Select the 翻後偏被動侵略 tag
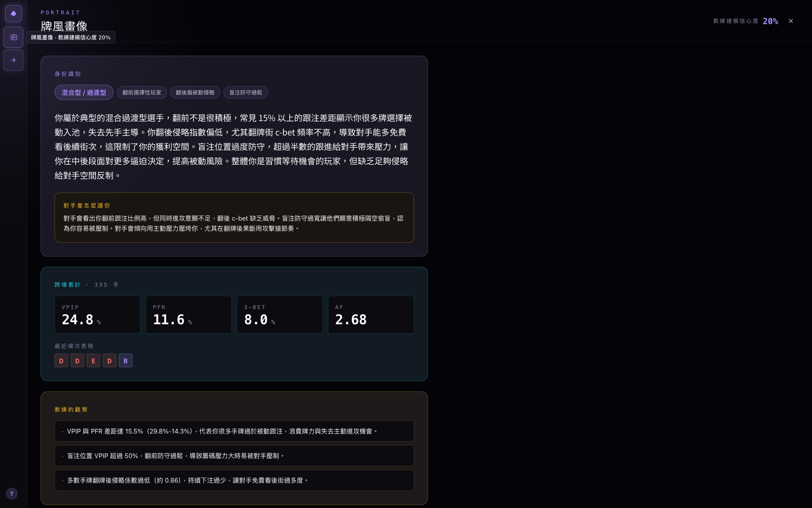Viewport: 812px width, 508px height. (195, 92)
